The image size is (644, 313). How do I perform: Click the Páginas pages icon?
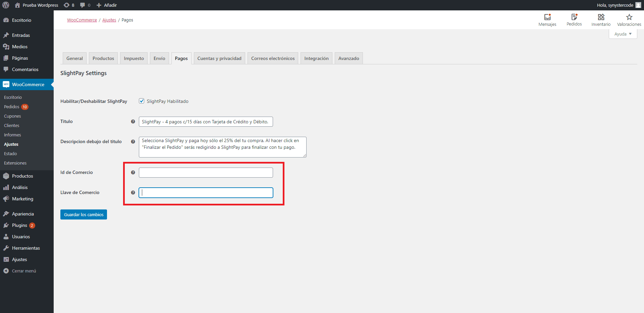point(6,58)
